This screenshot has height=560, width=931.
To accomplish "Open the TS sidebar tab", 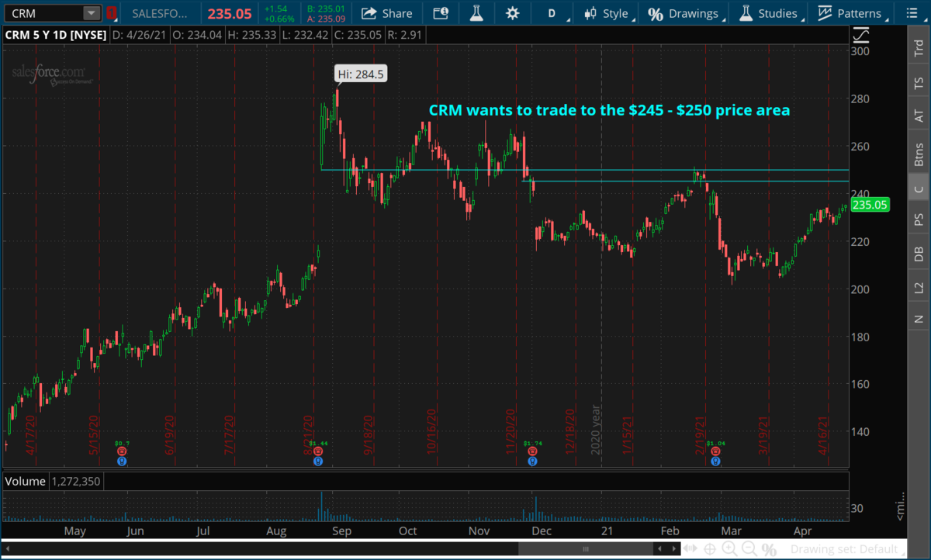I will pos(919,81).
